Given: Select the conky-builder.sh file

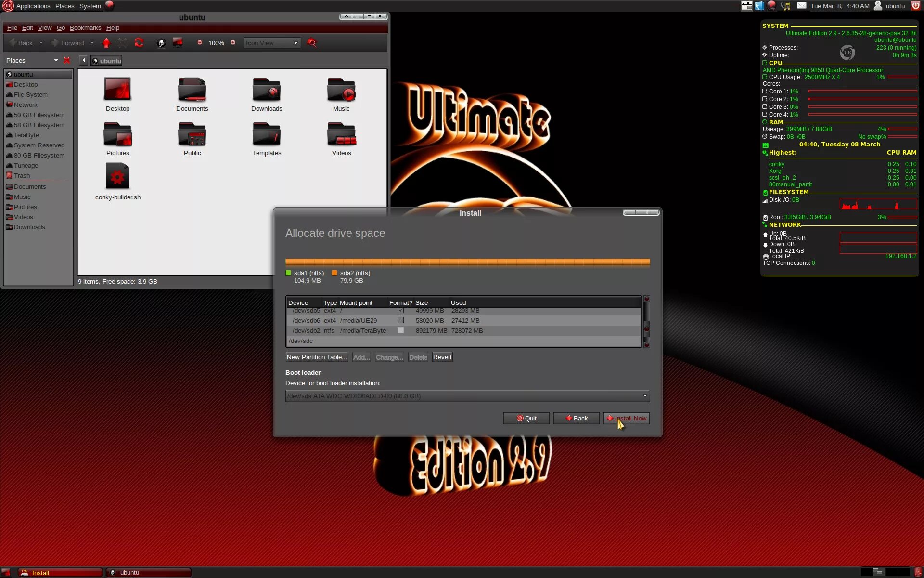Looking at the screenshot, I should [x=117, y=182].
